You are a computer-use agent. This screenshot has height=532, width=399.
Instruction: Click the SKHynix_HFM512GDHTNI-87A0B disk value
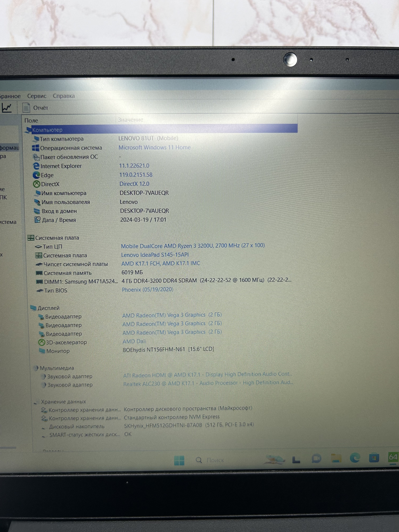(189, 425)
